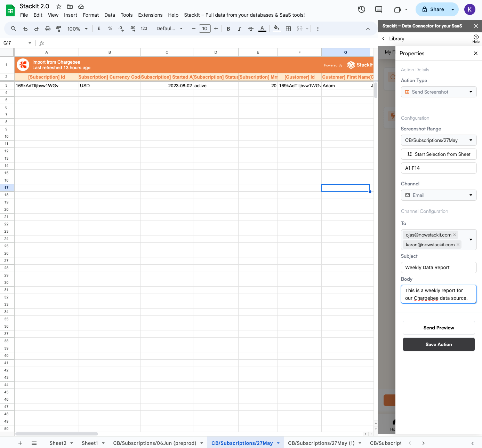Print the spreadsheet
Viewport: 482px width, 448px height.
48,29
